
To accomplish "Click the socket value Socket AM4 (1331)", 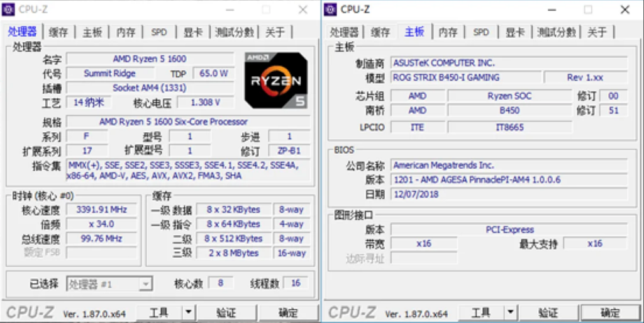I will click(150, 88).
